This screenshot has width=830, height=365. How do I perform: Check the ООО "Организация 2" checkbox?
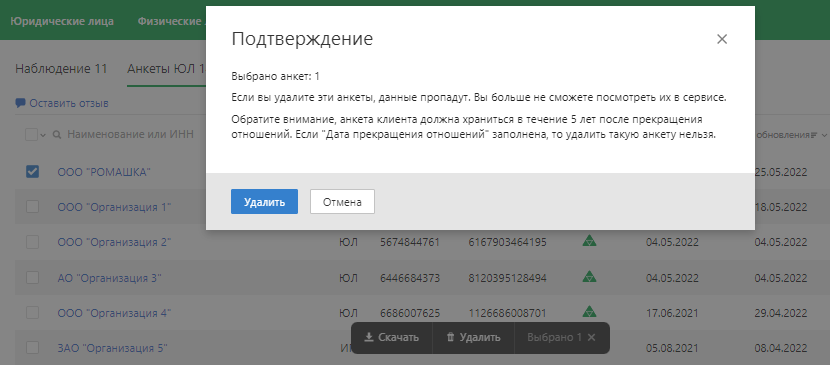(32, 242)
